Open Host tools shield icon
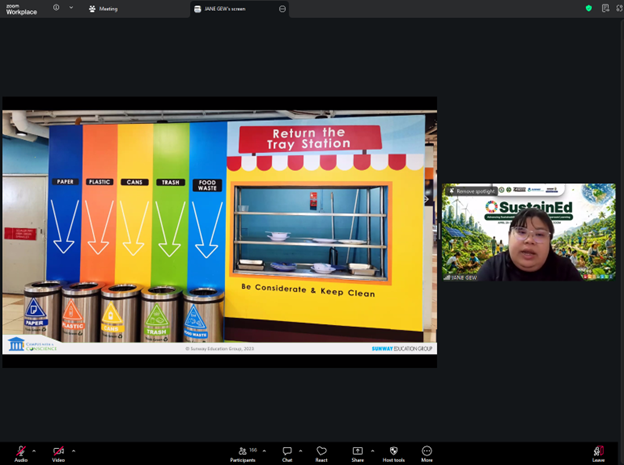Image resolution: width=624 pixels, height=465 pixels. click(x=393, y=452)
